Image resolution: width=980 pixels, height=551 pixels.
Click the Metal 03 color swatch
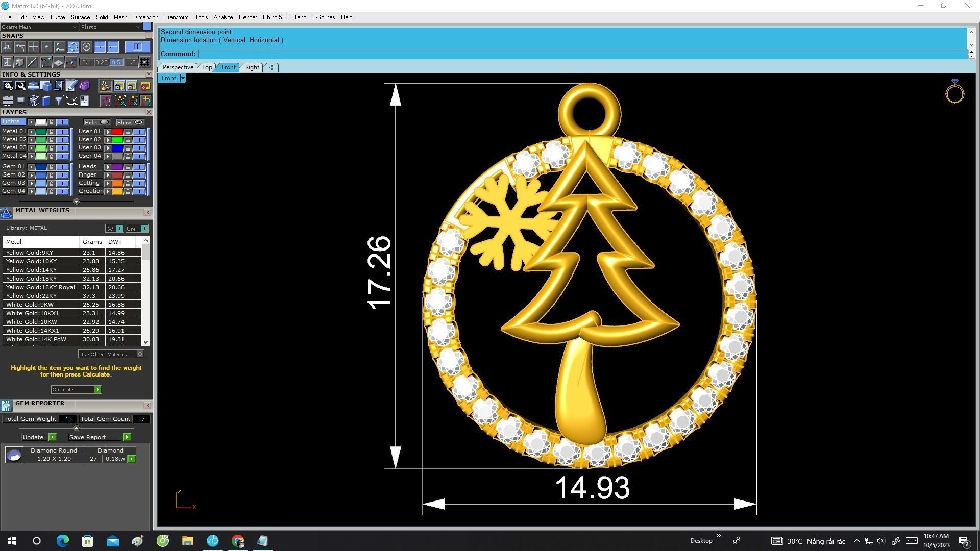click(x=41, y=148)
